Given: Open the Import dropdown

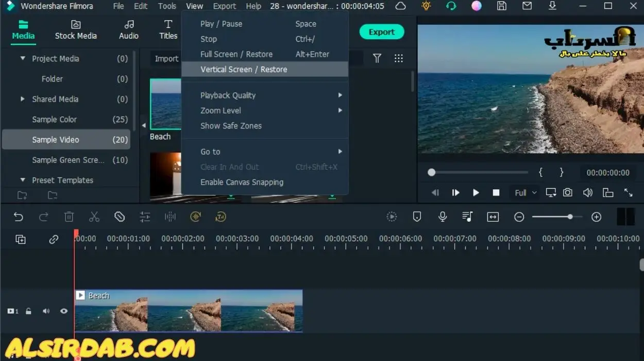Looking at the screenshot, I should coord(166,58).
